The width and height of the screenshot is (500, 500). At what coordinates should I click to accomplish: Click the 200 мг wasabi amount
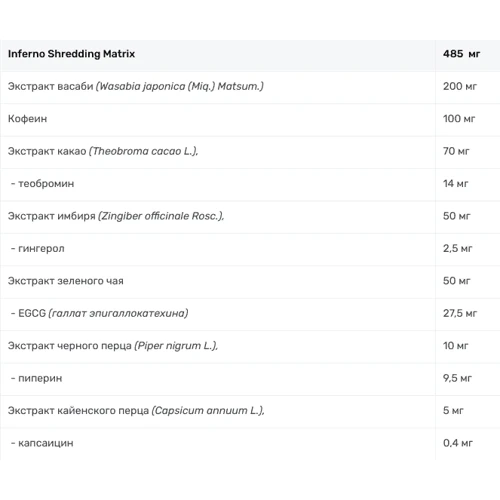click(460, 86)
